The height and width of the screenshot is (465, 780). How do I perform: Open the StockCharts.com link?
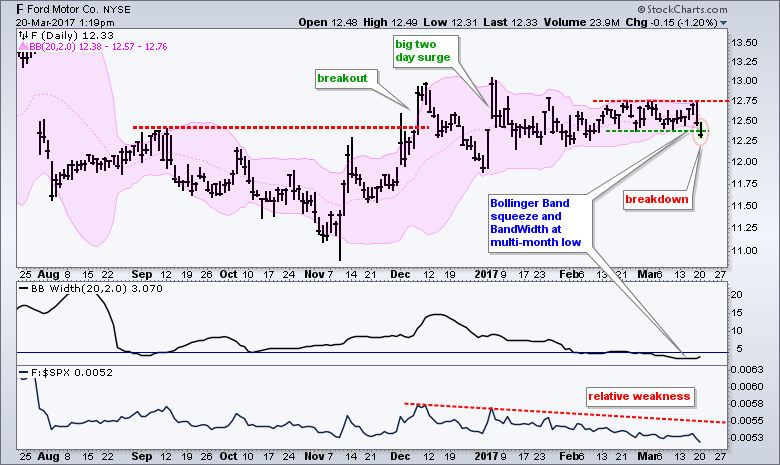click(x=682, y=9)
